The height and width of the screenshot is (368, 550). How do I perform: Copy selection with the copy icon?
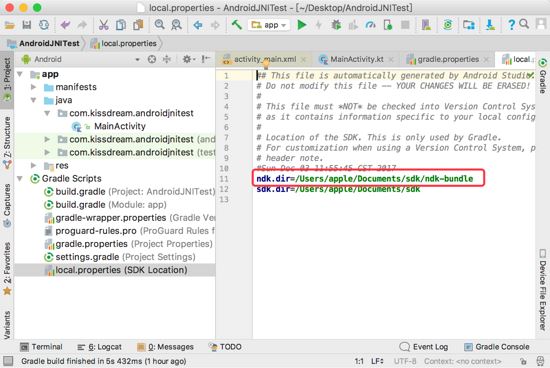click(121, 25)
